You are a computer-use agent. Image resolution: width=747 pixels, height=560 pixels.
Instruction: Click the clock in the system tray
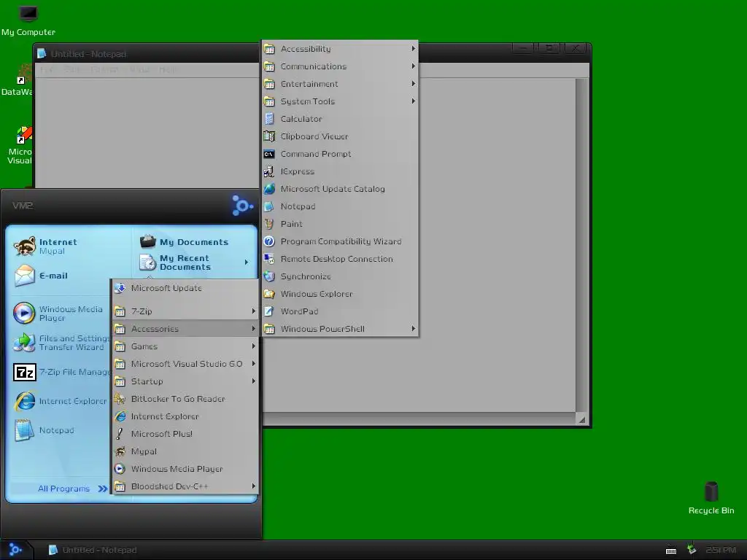tap(721, 550)
